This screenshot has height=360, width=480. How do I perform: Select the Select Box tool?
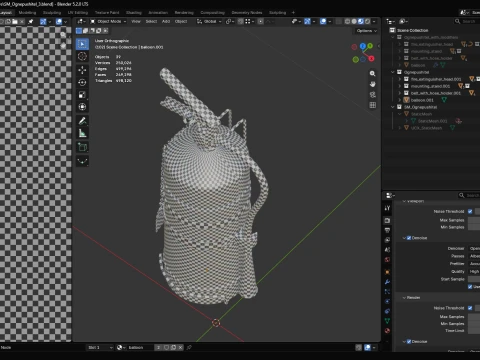point(82,44)
